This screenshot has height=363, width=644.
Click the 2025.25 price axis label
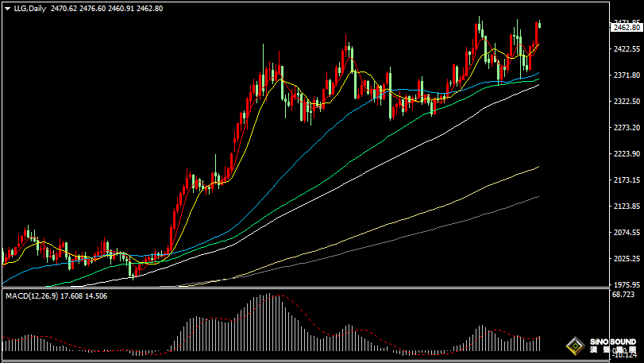(625, 259)
